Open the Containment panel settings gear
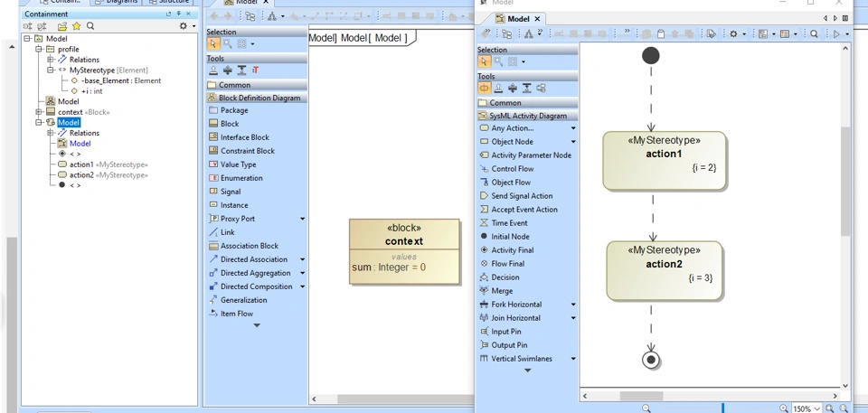Viewport: 868px width, 413px height. click(x=184, y=26)
